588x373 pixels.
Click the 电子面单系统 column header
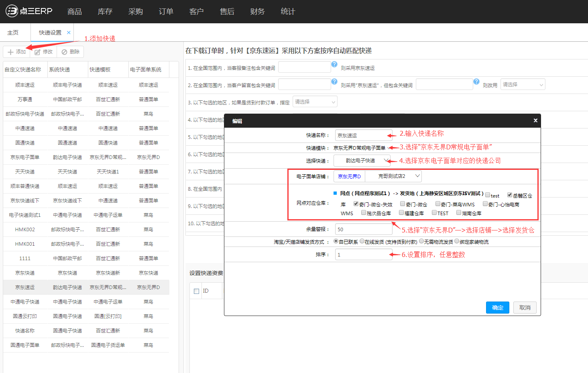(149, 69)
